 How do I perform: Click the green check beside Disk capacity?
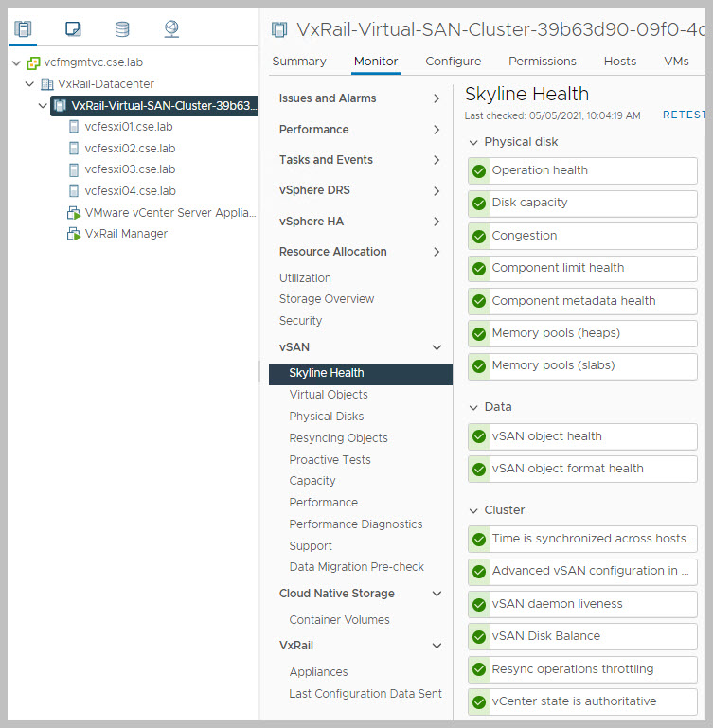[479, 204]
